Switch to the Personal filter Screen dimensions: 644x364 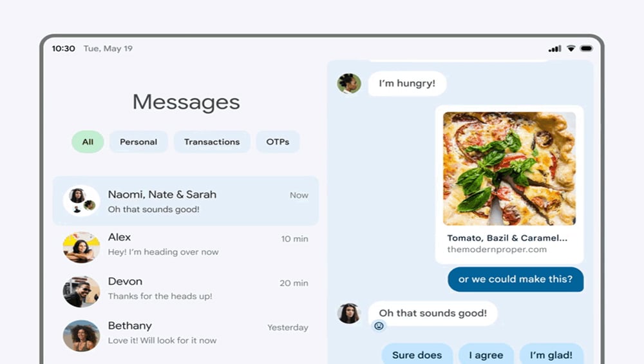coord(138,142)
